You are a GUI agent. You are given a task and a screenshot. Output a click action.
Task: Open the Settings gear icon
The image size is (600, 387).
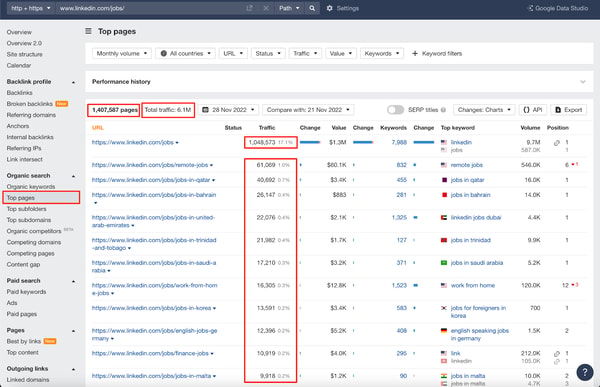click(x=329, y=8)
